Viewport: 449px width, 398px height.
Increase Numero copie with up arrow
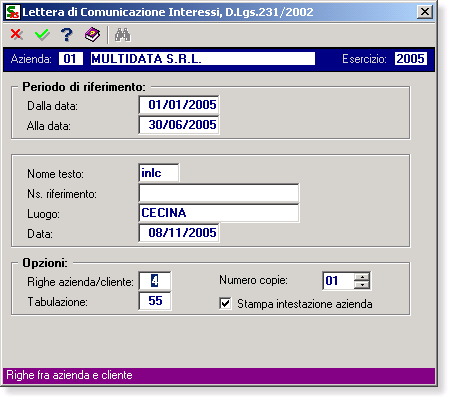tap(362, 276)
